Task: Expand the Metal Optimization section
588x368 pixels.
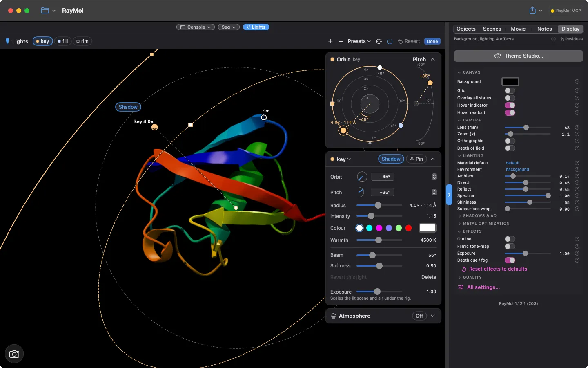Action: 484,224
